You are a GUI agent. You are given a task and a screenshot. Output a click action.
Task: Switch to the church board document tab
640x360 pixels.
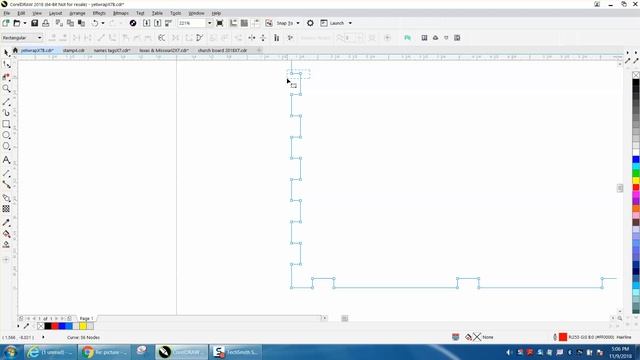222,51
